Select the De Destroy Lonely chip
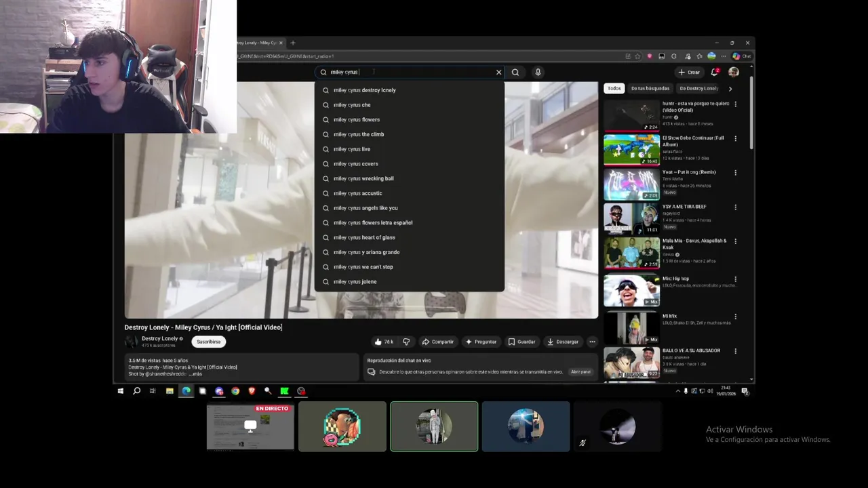This screenshot has width=868, height=488. coord(698,88)
